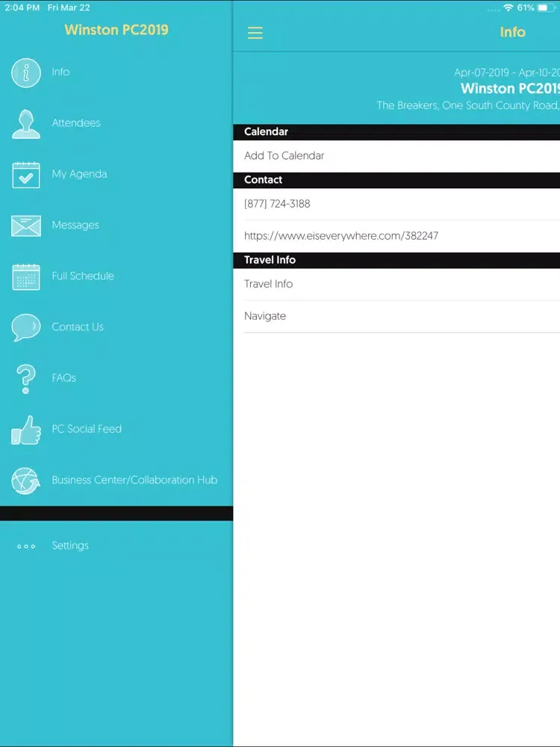Click the Settings three-dots icon

point(26,546)
